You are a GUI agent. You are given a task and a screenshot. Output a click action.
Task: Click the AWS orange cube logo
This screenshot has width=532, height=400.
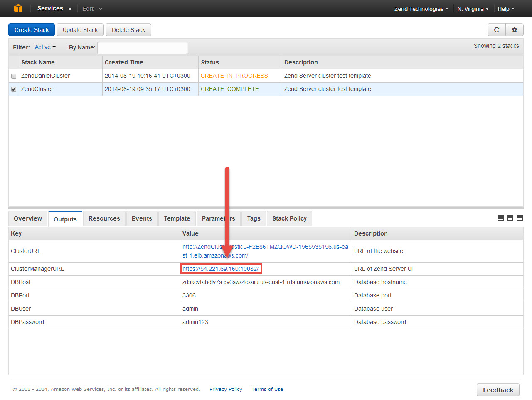coord(18,8)
